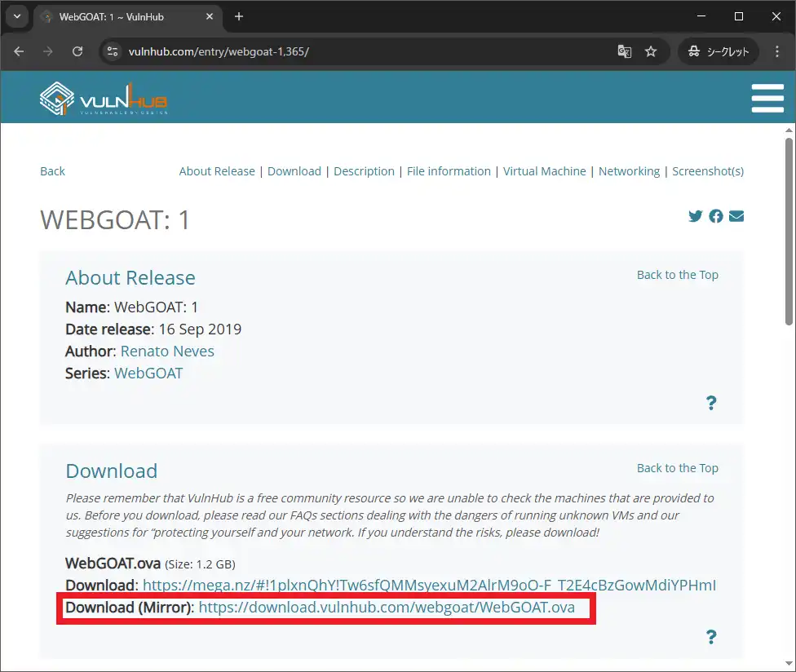
Task: Open the hamburger navigation menu
Action: point(767,98)
